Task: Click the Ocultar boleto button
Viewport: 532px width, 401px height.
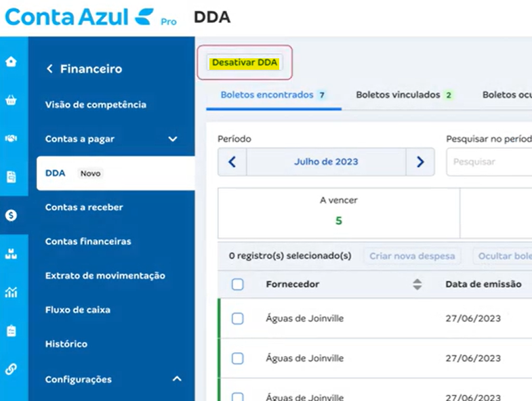Action: [x=503, y=256]
